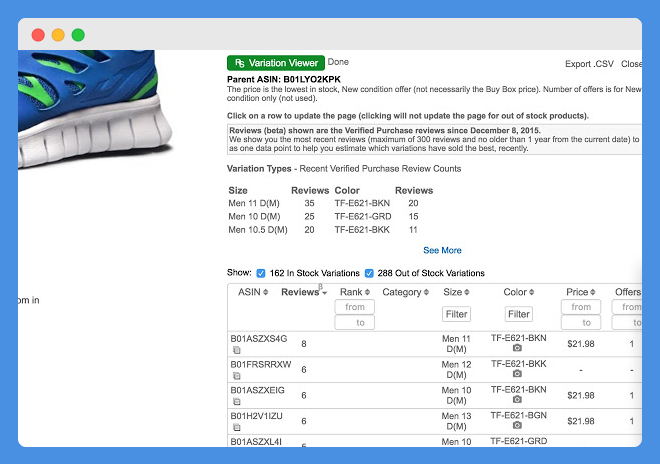Click Export .CSV link
660x464 pixels.
click(x=589, y=64)
